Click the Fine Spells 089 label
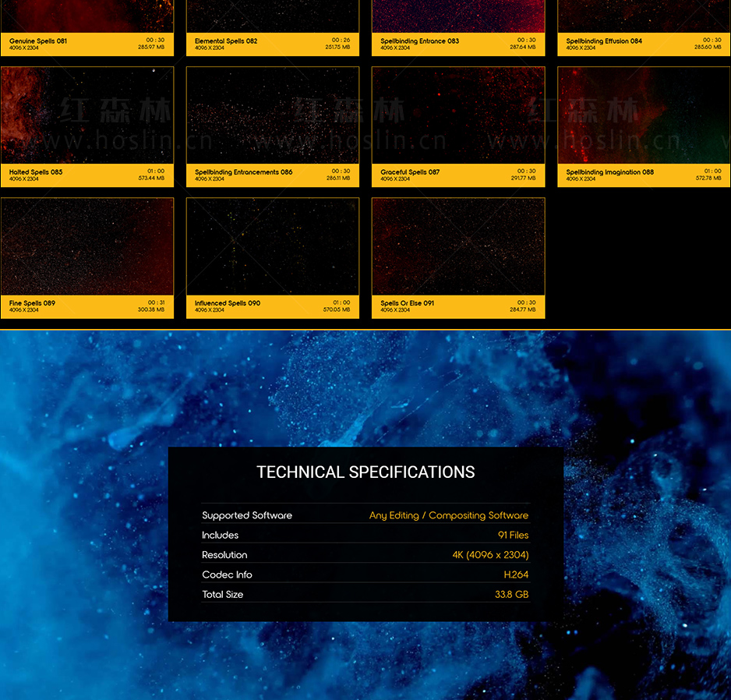Screen dimensions: 731x700 (x=32, y=303)
